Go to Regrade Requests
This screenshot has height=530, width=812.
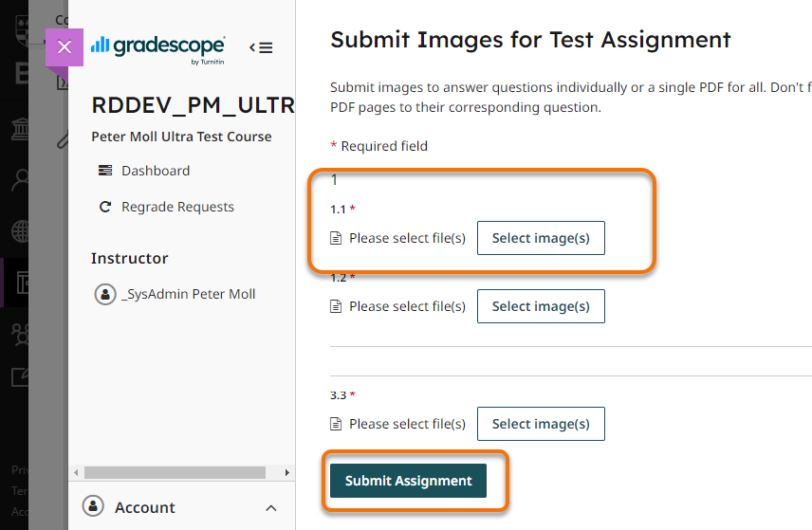click(177, 207)
